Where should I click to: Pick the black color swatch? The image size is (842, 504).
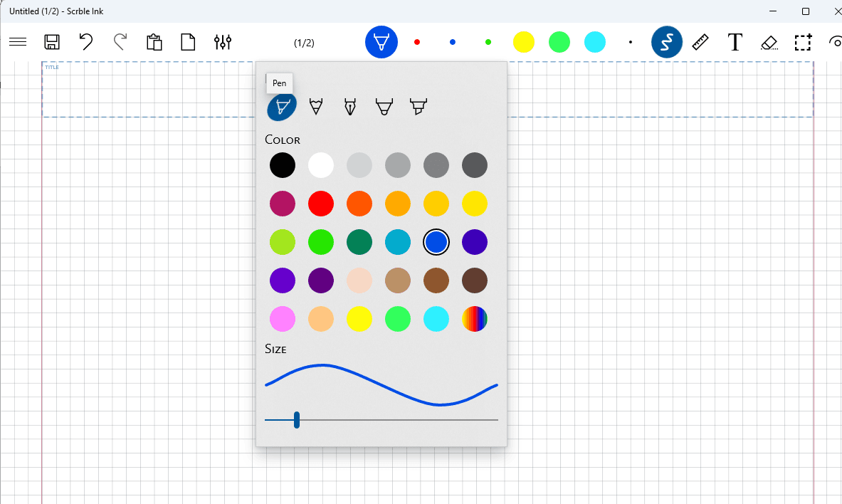(x=283, y=165)
